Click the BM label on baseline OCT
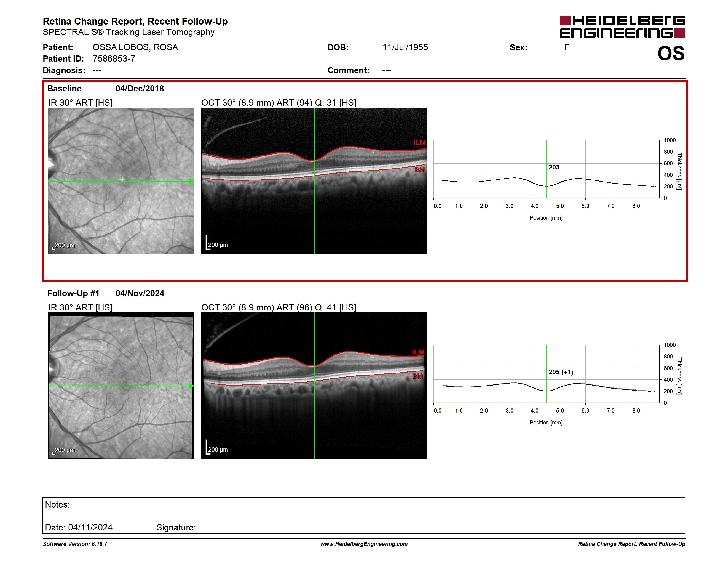The height and width of the screenshot is (563, 728). click(x=420, y=170)
